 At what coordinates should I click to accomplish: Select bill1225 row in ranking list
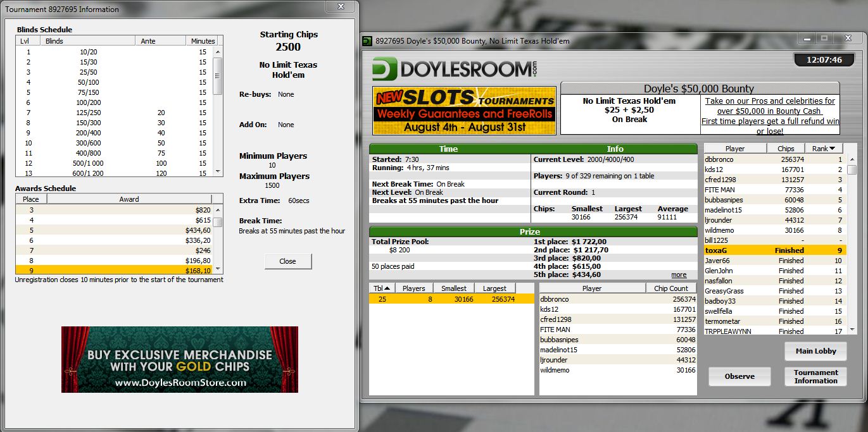tap(775, 240)
